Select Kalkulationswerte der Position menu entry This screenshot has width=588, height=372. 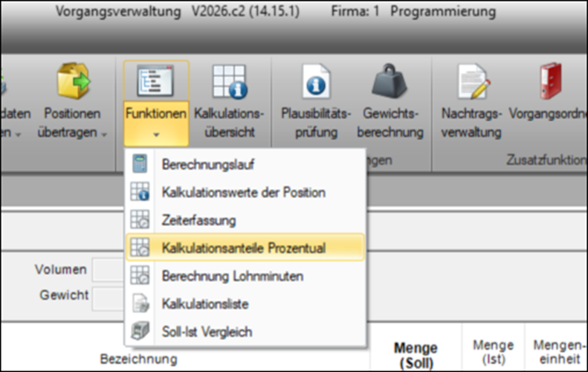tap(243, 193)
